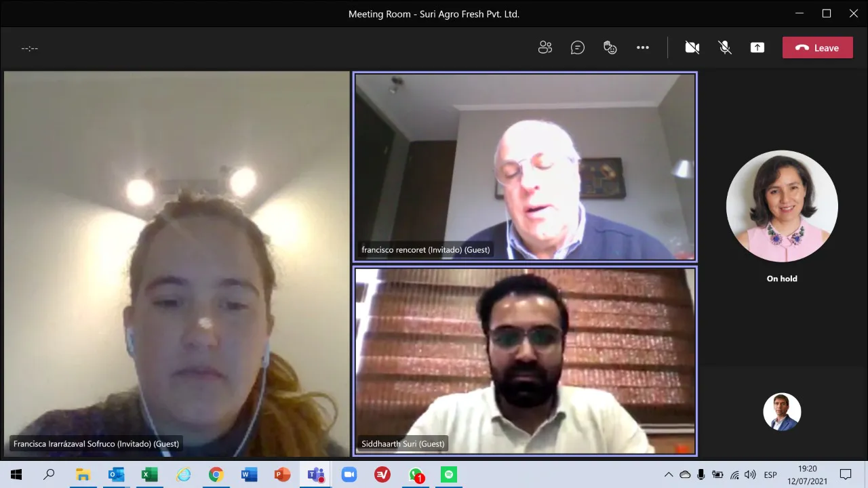Show the meeting participants panel
Image resolution: width=868 pixels, height=488 pixels.
[x=545, y=47]
